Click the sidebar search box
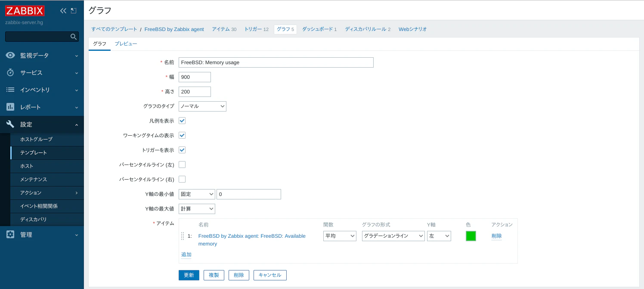This screenshot has width=644, height=289. [38, 37]
